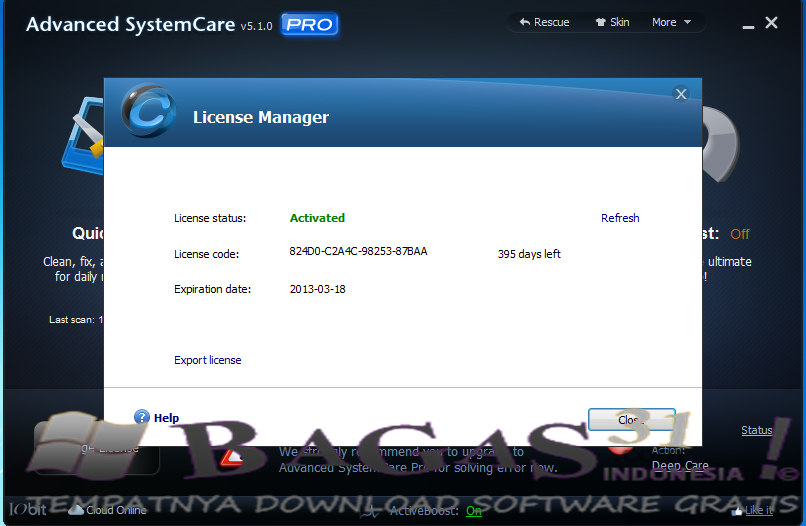The height and width of the screenshot is (526, 806).
Task: Click the Quick Care brush icon
Action: (x=82, y=136)
